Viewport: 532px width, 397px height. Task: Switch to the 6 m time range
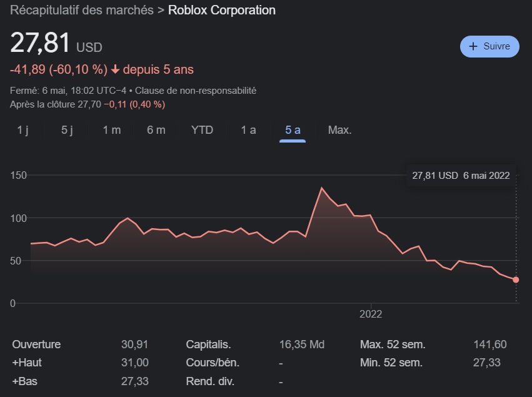[x=156, y=130]
